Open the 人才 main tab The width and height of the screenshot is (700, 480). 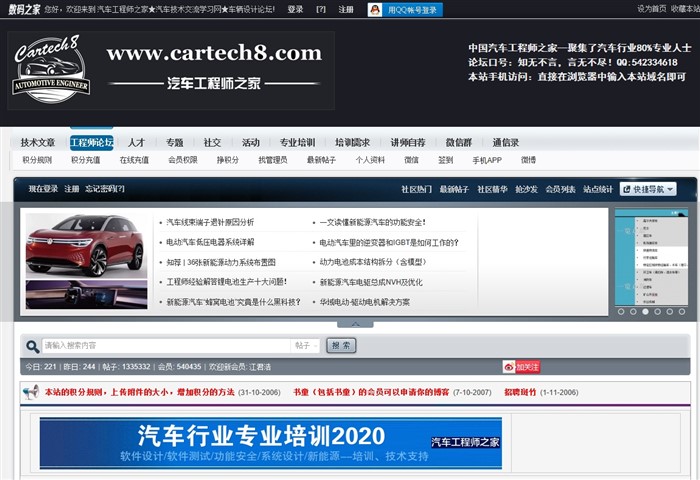(x=136, y=142)
